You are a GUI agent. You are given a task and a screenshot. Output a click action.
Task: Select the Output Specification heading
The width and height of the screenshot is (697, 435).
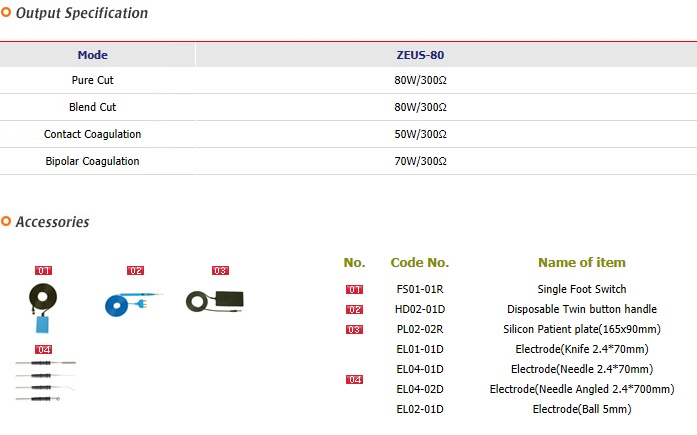(x=82, y=13)
